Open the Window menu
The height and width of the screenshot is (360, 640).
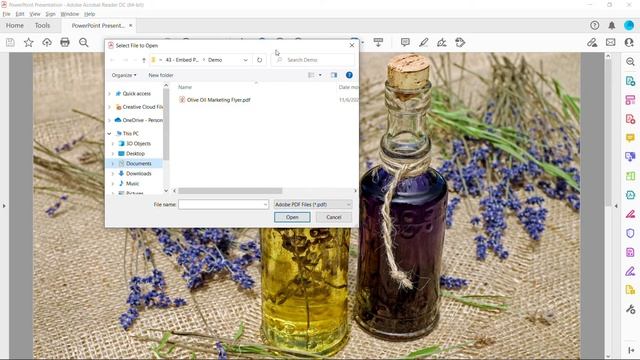[x=70, y=14]
